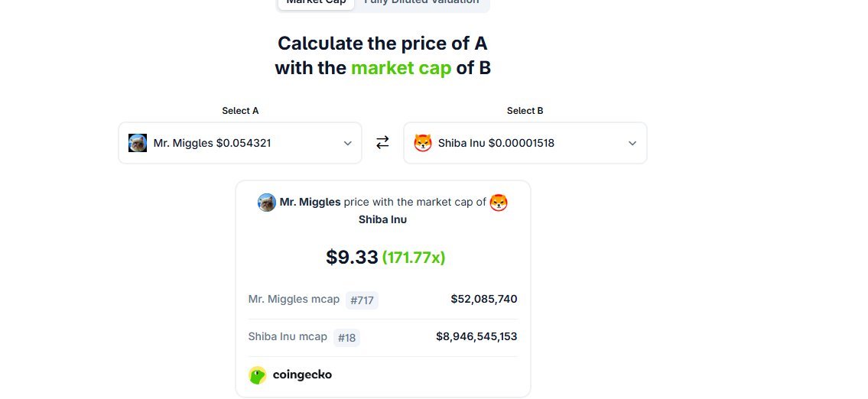Click the #717 rank badge
The image size is (868, 399).
point(362,300)
